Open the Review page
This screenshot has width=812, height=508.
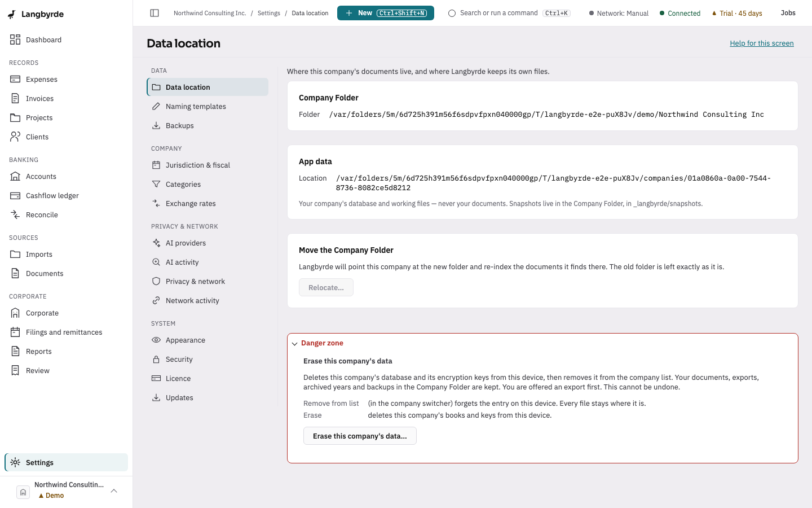coord(66,370)
